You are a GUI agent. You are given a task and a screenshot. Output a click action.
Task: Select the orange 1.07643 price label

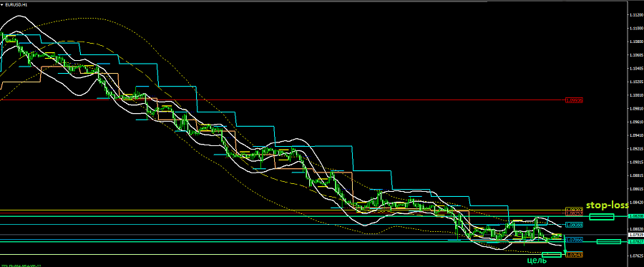tap(574, 255)
